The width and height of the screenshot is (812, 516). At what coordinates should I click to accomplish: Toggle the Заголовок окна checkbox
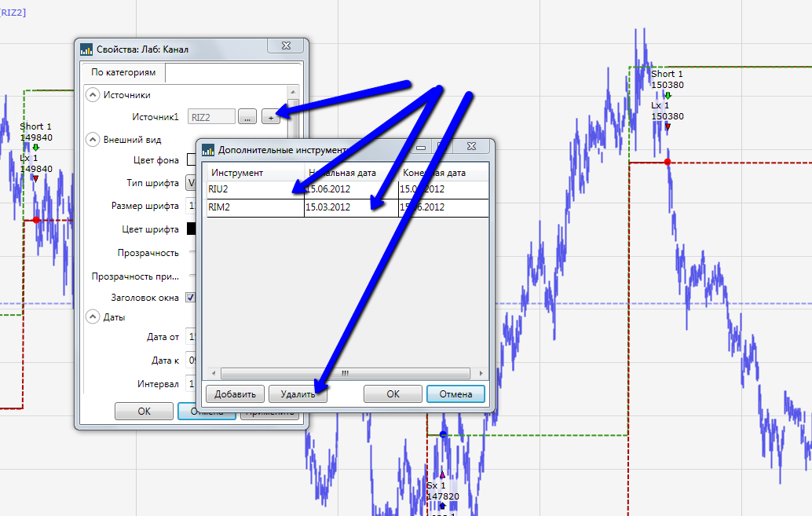coord(191,298)
